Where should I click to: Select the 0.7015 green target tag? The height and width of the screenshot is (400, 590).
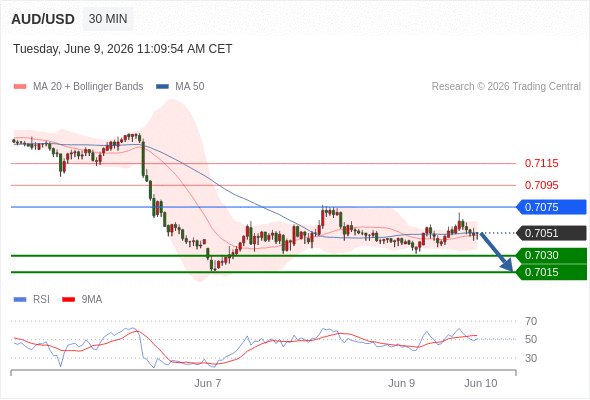[x=552, y=272]
